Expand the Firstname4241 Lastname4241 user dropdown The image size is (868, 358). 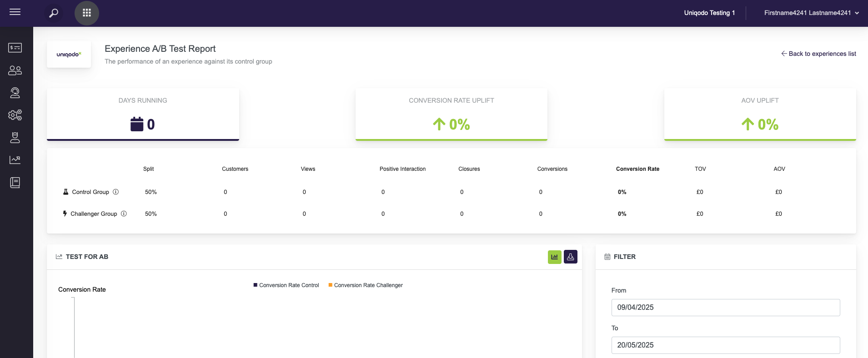coord(811,13)
